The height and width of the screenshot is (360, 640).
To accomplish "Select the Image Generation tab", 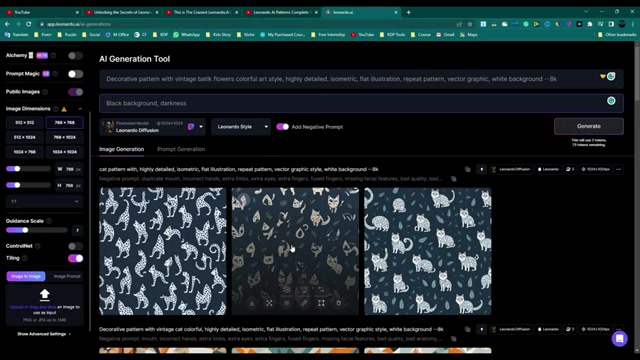I will 121,149.
